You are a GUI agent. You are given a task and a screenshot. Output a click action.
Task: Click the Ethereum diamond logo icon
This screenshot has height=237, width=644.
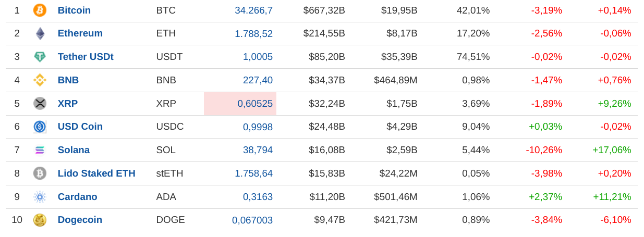(x=40, y=33)
